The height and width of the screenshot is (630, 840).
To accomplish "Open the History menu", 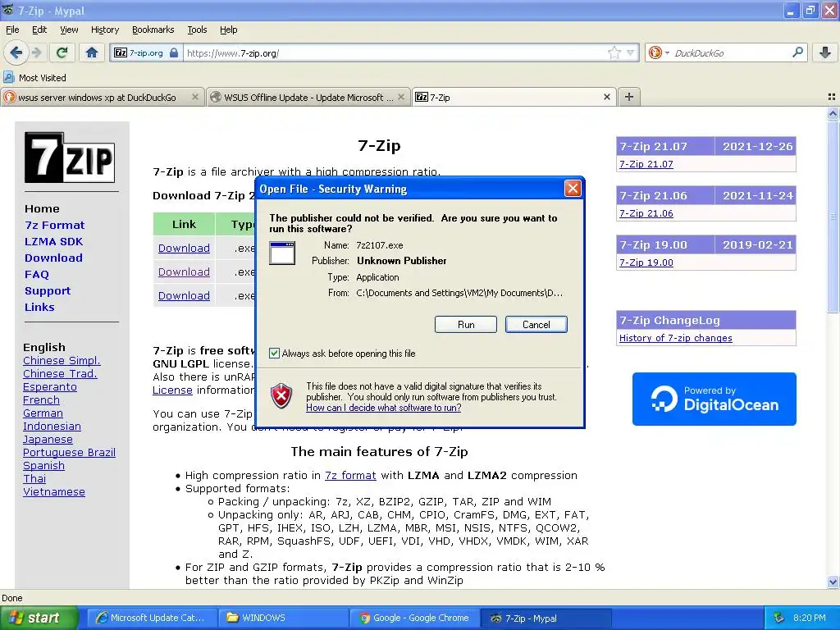I will pos(104,30).
